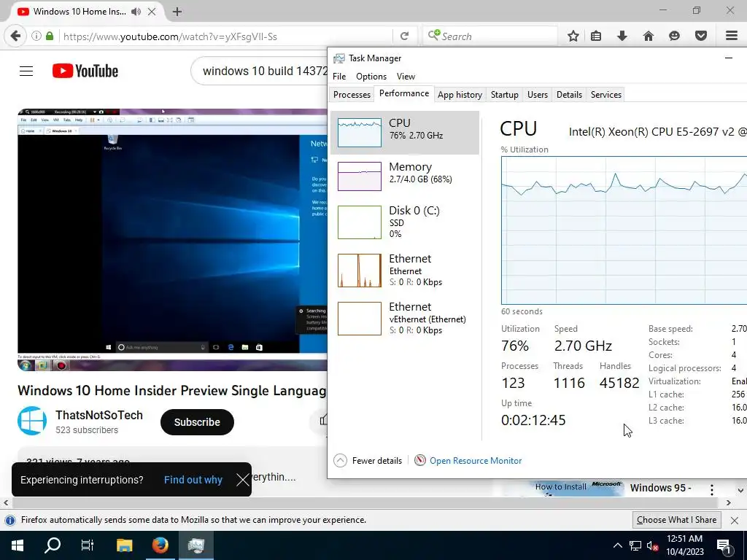Bookmark this page with star icon
Screen dimensions: 747x560
click(x=573, y=36)
